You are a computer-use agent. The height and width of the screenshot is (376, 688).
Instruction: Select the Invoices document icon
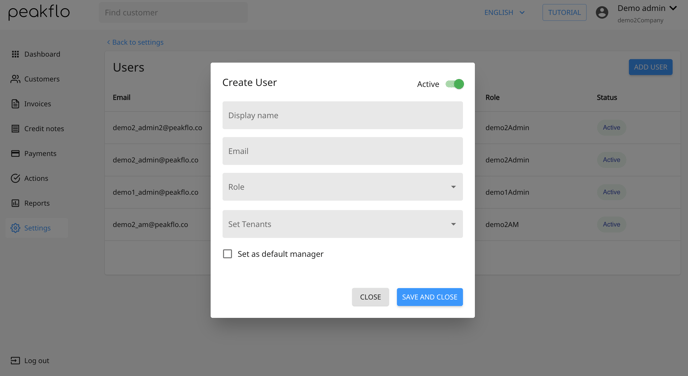15,104
